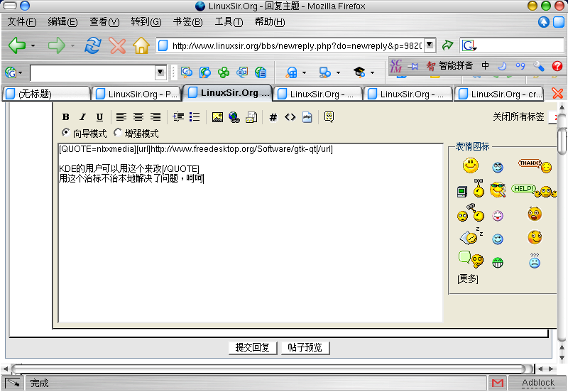This screenshot has height=392, width=568.
Task: Toggle underline formatting in editor
Action: pos(99,117)
